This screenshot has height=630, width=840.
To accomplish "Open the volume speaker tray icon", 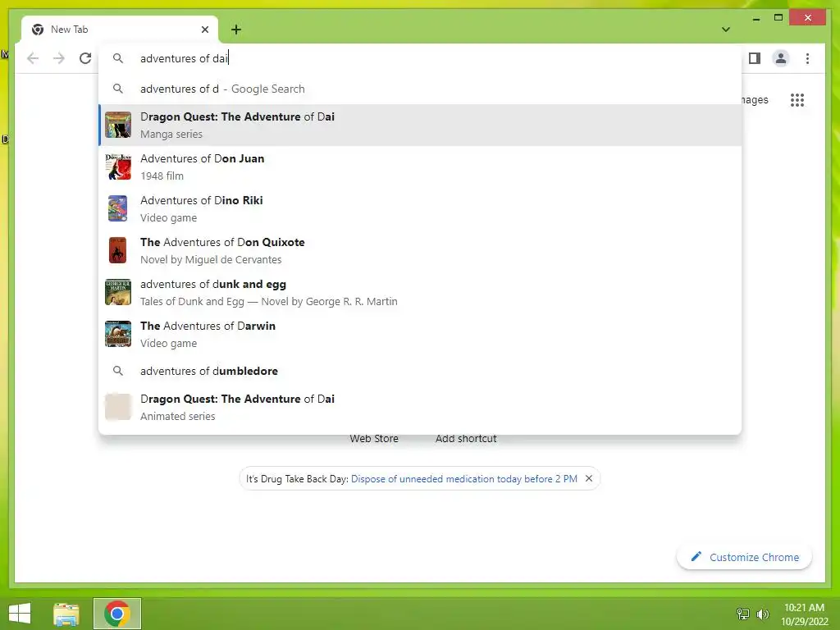I will point(762,614).
